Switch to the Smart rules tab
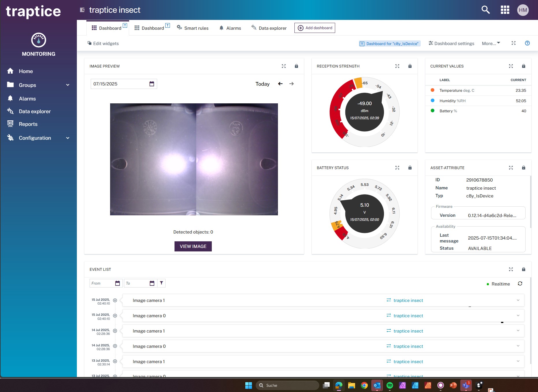The image size is (538, 392). point(193,28)
